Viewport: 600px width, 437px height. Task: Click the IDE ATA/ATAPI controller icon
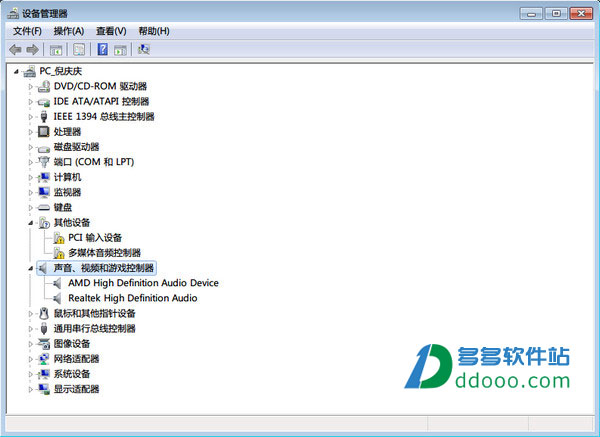[44, 102]
